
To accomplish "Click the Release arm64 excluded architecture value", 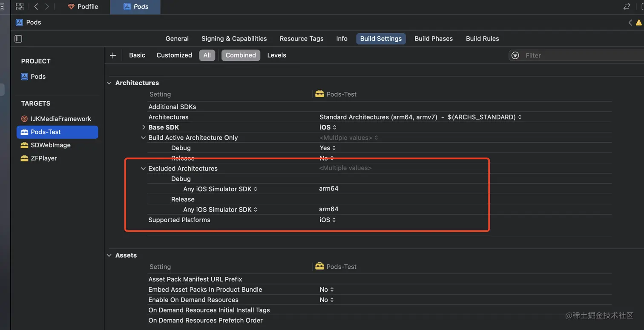I will pyautogui.click(x=329, y=209).
